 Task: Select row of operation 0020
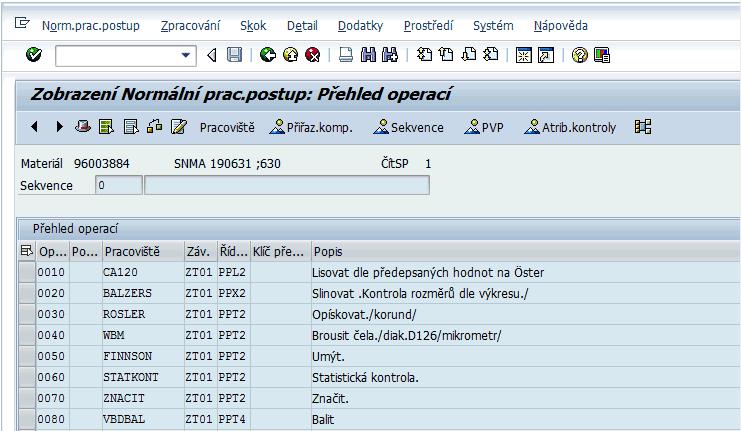27,293
